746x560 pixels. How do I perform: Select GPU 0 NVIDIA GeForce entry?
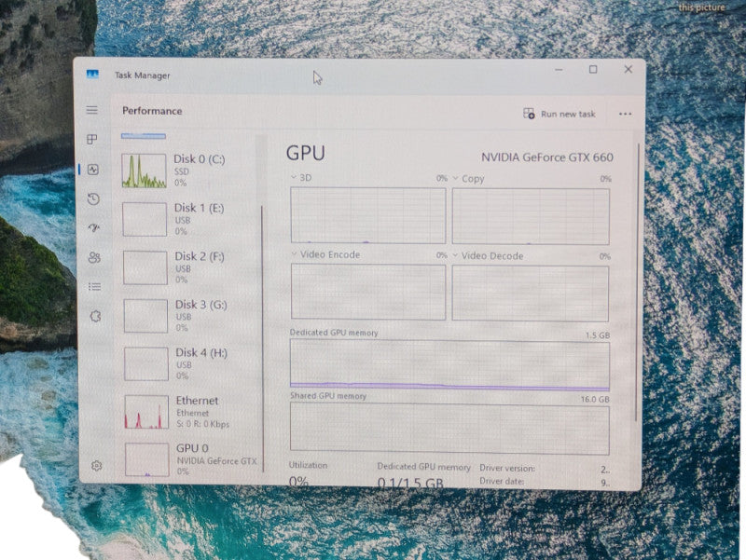[x=190, y=459]
